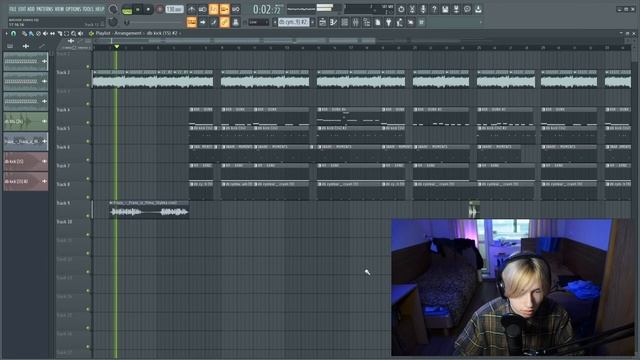640x360 pixels.
Task: Click the 0:02:72 time display
Action: (267, 9)
